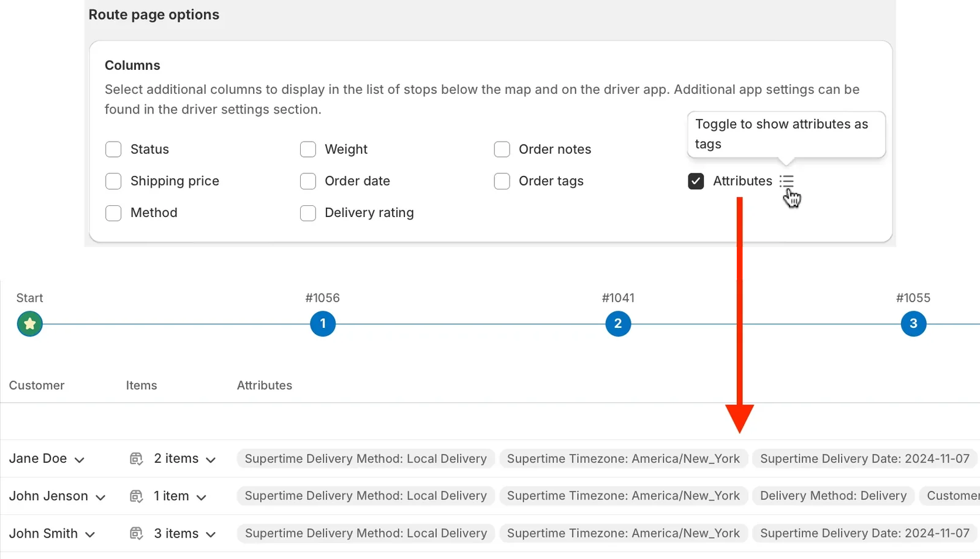This screenshot has width=980, height=559.
Task: Click Jane Doe's Supertime Timezone tag
Action: (x=624, y=458)
